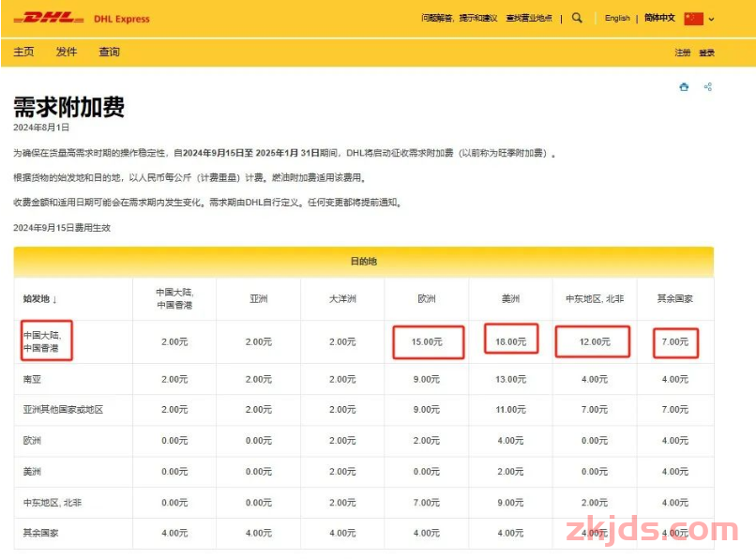756x559 pixels.
Task: Click 2024年9月15日费用生效 text
Action: click(x=62, y=228)
